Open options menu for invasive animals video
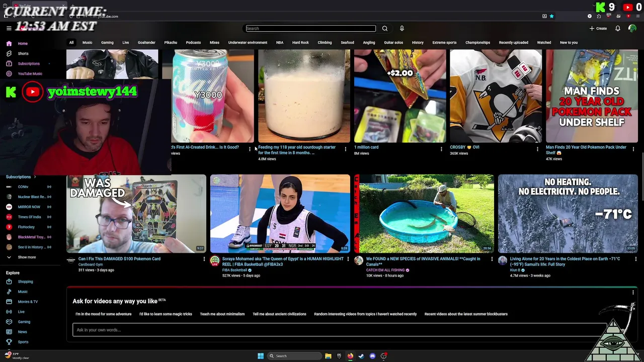Screen dimensions: 644x362 click(x=492, y=259)
